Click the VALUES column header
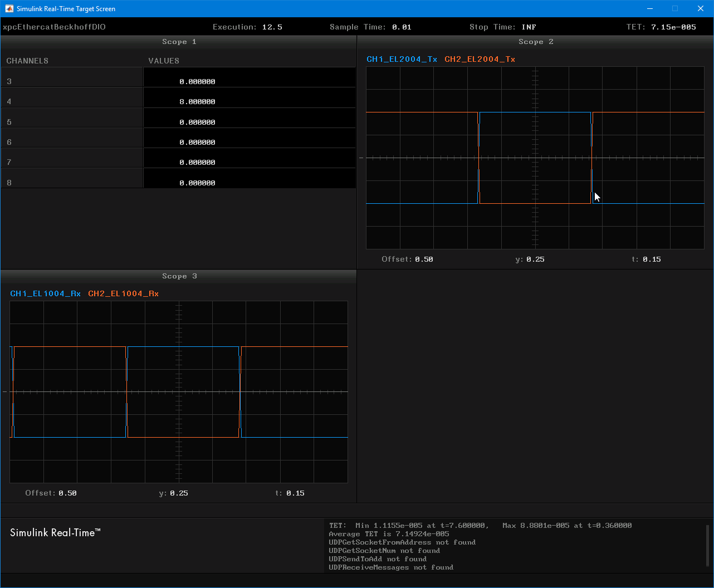The image size is (714, 588). click(x=164, y=61)
